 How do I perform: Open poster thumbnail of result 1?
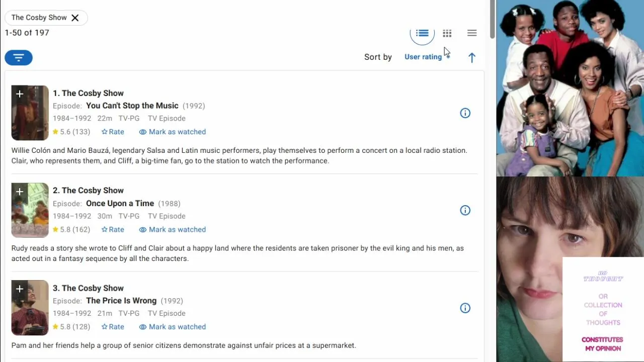click(x=30, y=113)
